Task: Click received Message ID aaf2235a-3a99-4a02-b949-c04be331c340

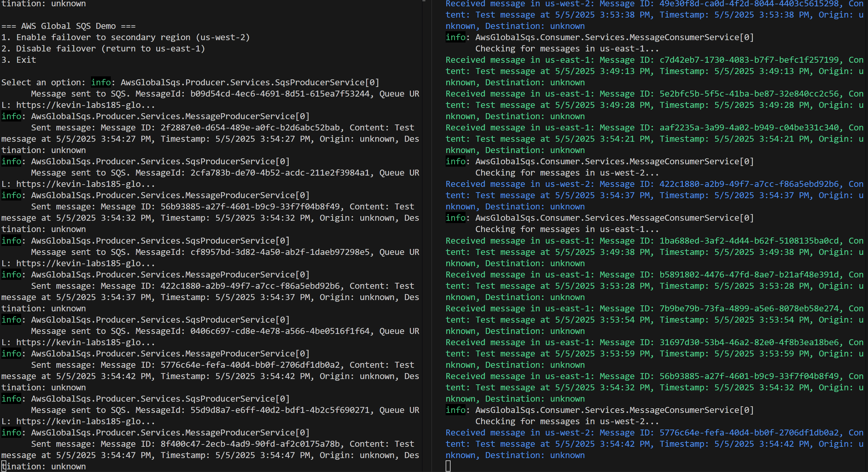Action: point(749,128)
